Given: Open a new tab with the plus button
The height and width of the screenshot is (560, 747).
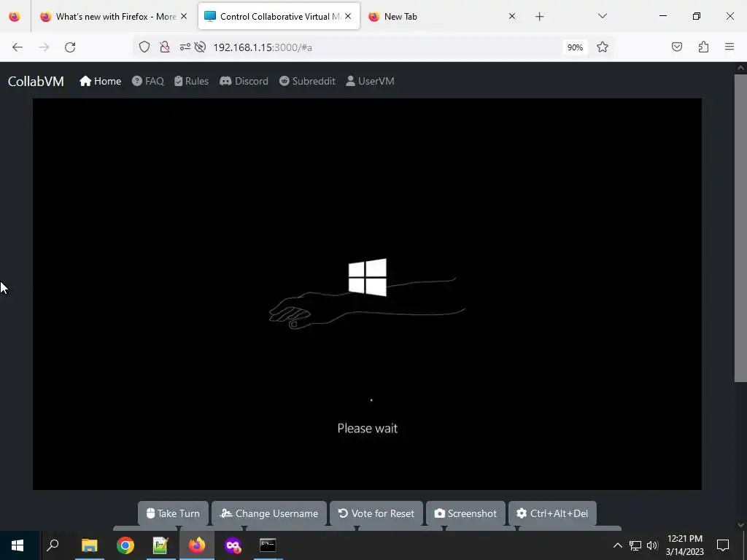Looking at the screenshot, I should point(539,17).
